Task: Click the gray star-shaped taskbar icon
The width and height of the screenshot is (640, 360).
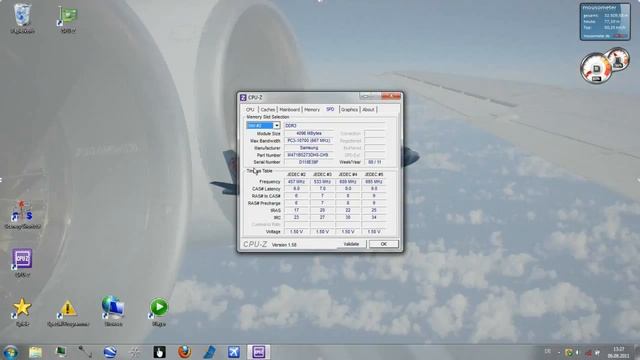Action: (135, 352)
